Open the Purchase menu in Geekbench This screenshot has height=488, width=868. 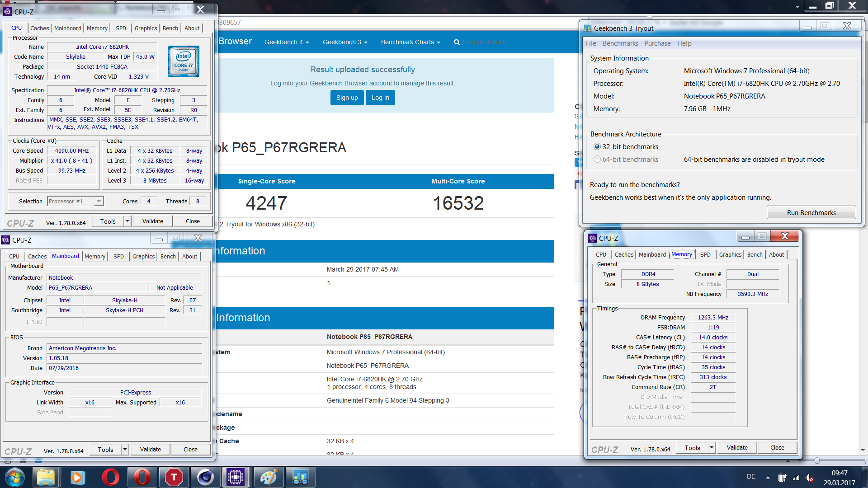(x=657, y=43)
